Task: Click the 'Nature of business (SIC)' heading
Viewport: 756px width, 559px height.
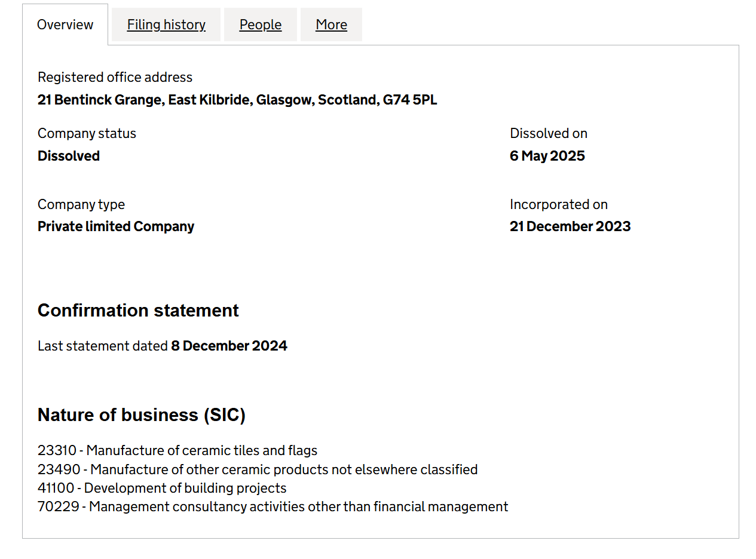Action: click(x=142, y=415)
